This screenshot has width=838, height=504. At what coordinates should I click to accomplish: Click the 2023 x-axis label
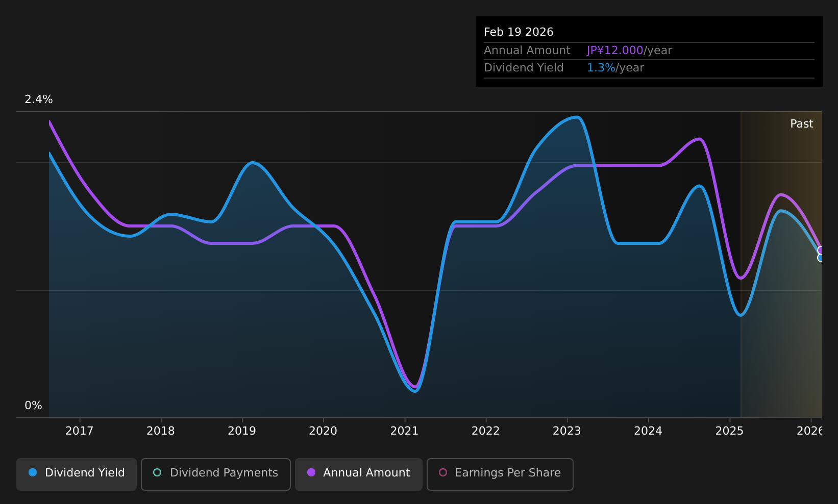point(567,431)
